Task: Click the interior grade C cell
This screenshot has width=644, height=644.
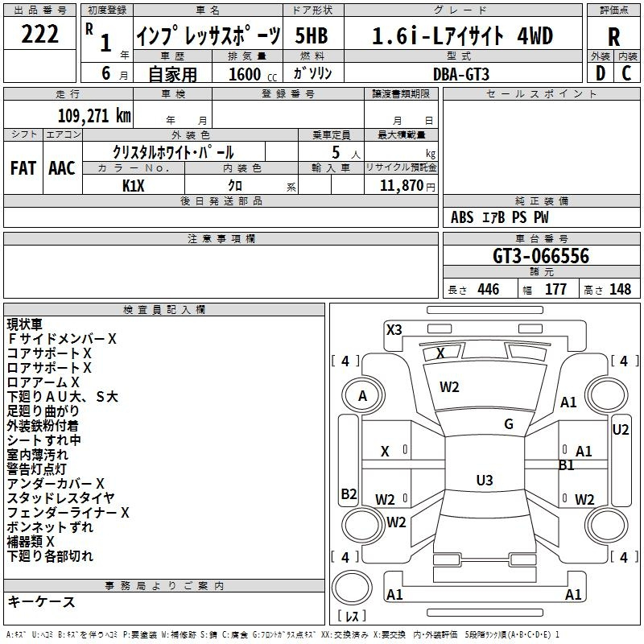Action: [626, 72]
